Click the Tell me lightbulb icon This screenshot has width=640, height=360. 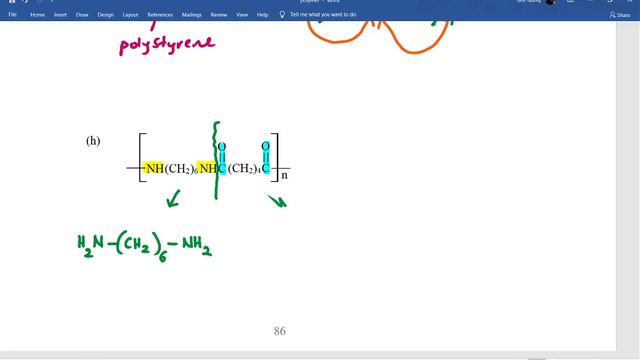click(x=282, y=15)
